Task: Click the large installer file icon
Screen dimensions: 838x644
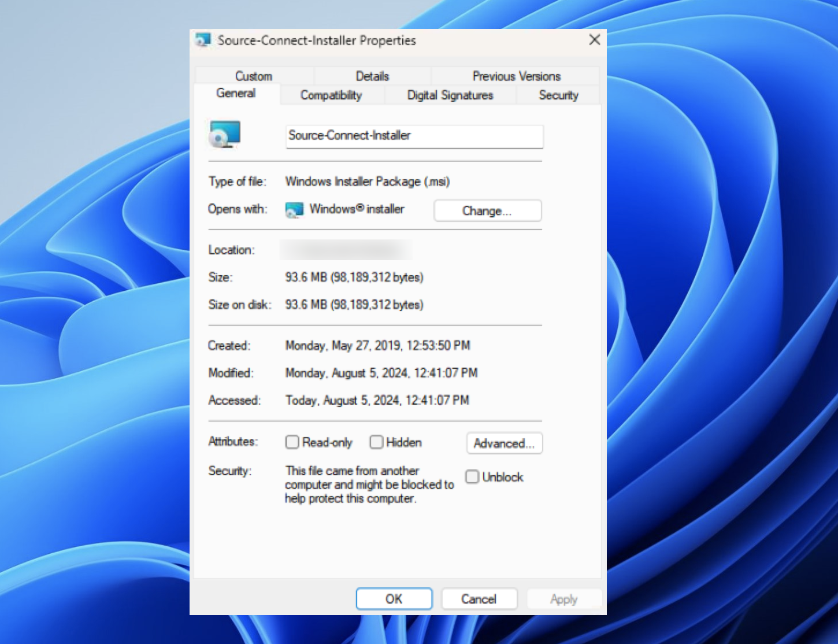Action: pyautogui.click(x=225, y=134)
